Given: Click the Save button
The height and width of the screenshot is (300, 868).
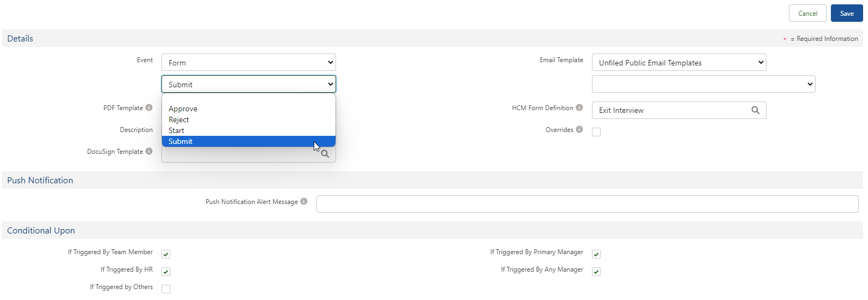Looking at the screenshot, I should point(846,14).
